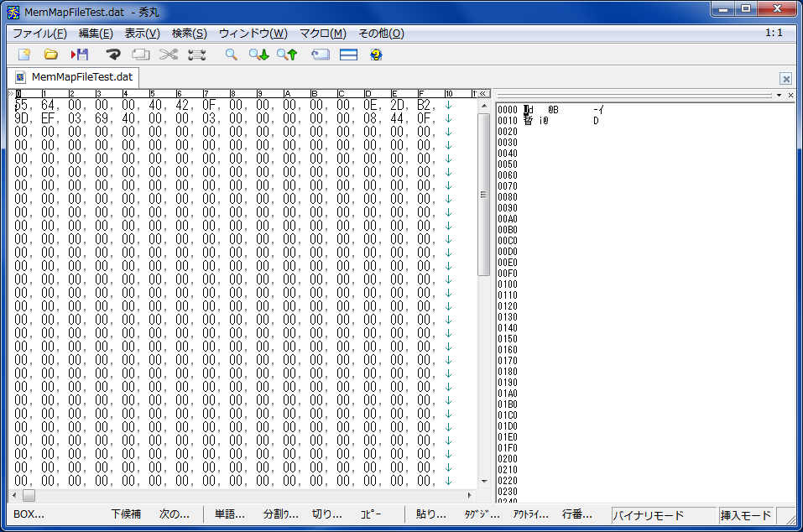Click the BOX... function key button
The width and height of the screenshot is (803, 532).
click(29, 514)
